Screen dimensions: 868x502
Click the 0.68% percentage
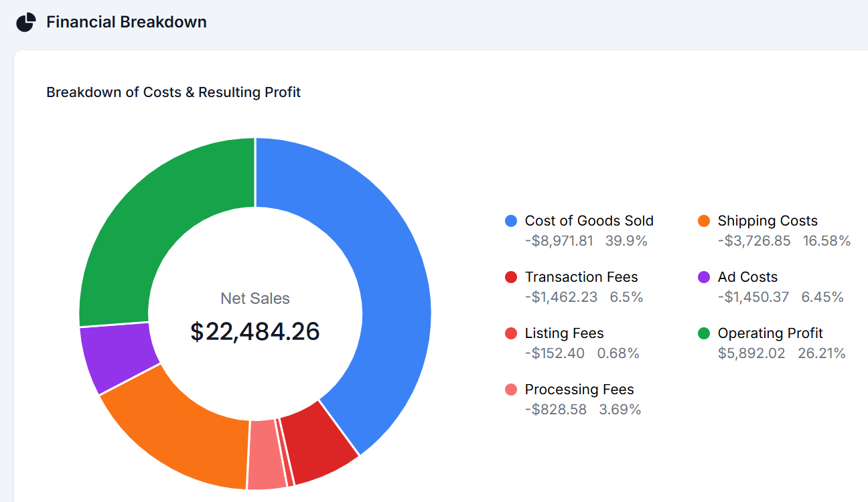coord(618,353)
